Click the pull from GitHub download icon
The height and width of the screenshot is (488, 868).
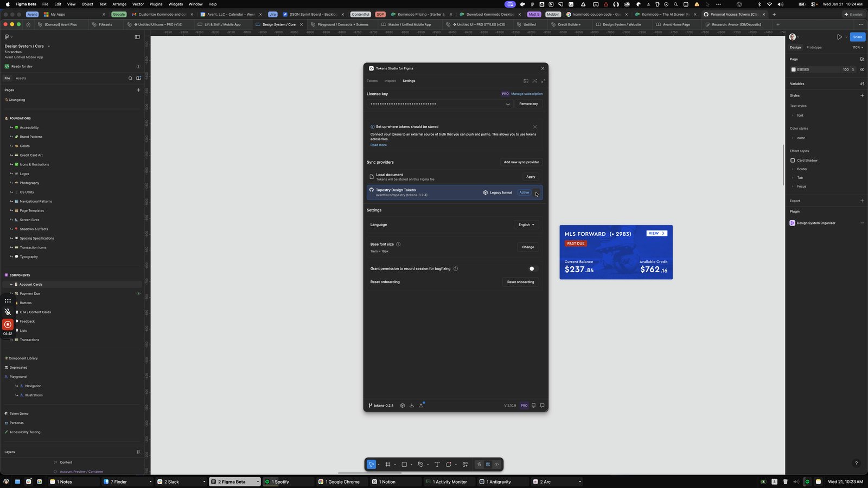(412, 405)
